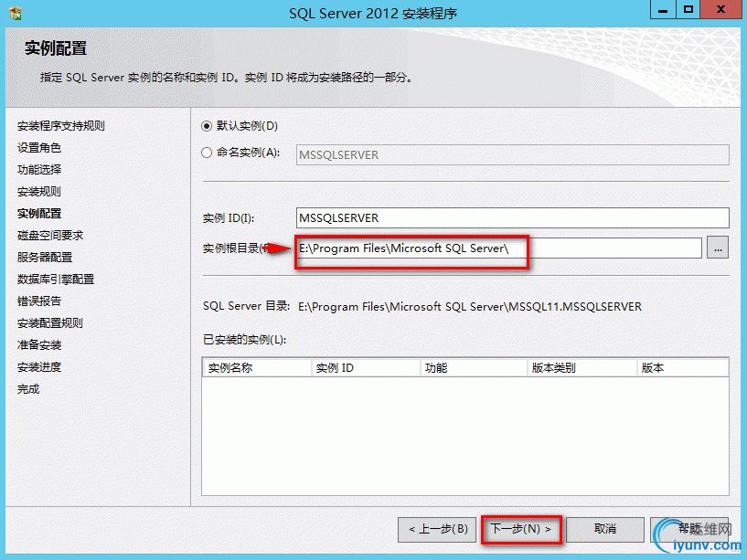Screen dimensions: 747x560
Task: Click the disabled named instance MSSQLSERVER field
Action: pyautogui.click(x=513, y=154)
